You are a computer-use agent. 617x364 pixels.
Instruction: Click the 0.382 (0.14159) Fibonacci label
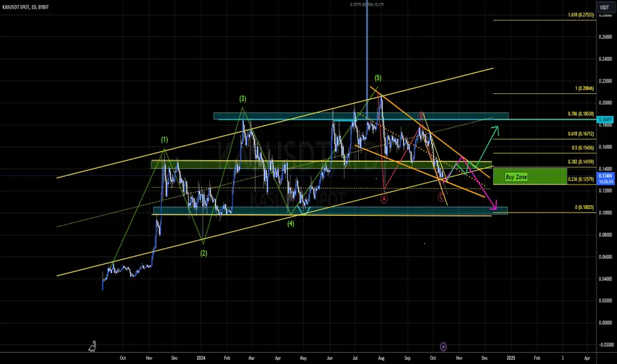pos(581,161)
